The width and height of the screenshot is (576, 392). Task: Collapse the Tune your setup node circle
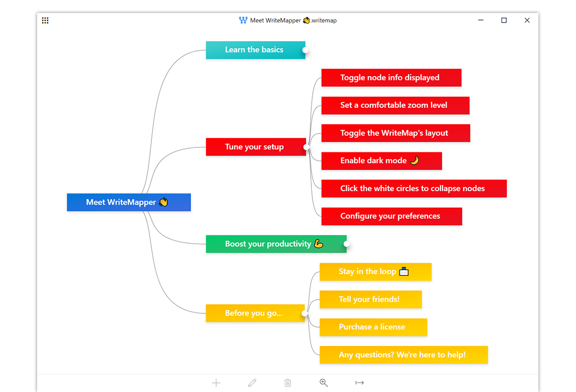(306, 147)
